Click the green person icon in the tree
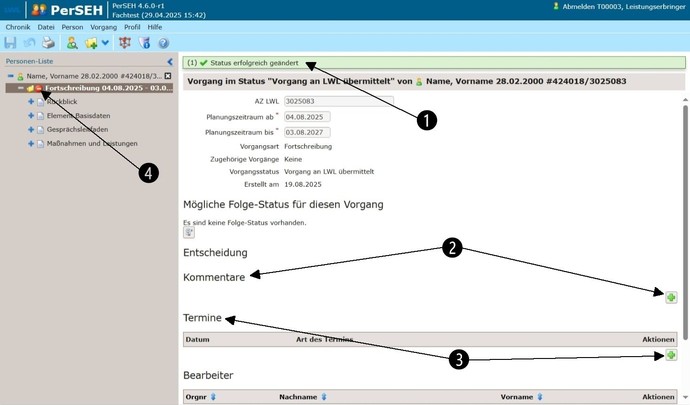The height and width of the screenshot is (405, 690). tap(20, 76)
